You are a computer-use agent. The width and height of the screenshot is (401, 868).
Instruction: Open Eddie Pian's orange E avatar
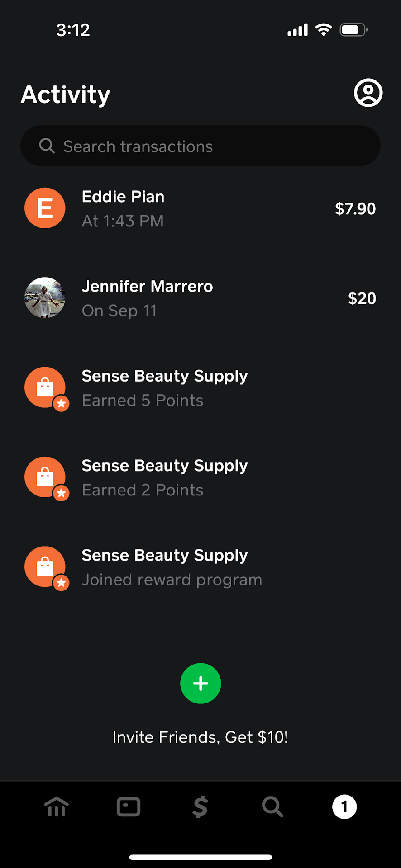[x=45, y=208]
